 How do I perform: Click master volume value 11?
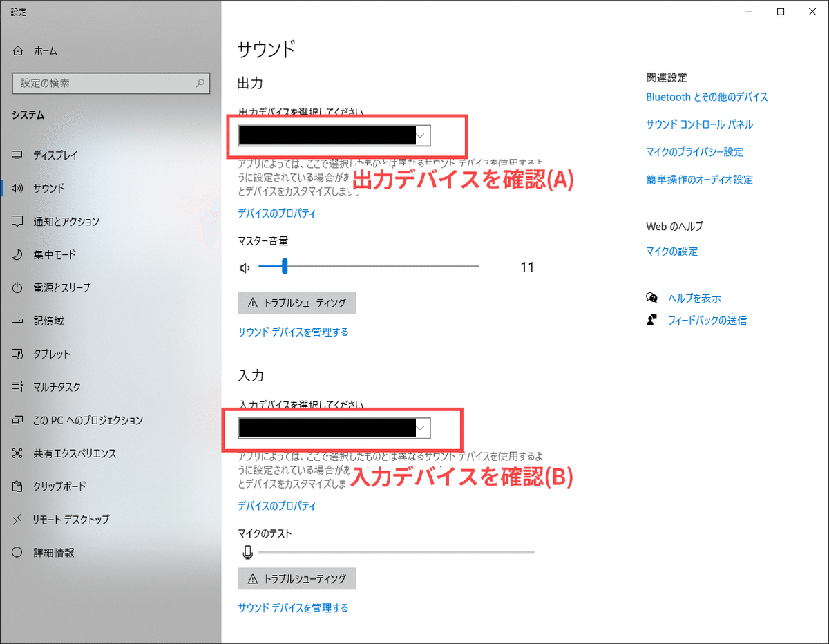coord(527,267)
